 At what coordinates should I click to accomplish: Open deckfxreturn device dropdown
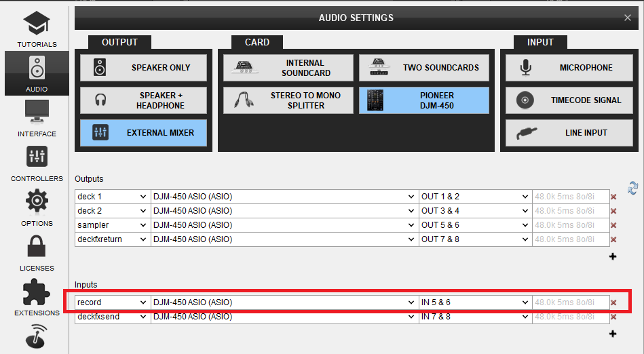tap(284, 239)
